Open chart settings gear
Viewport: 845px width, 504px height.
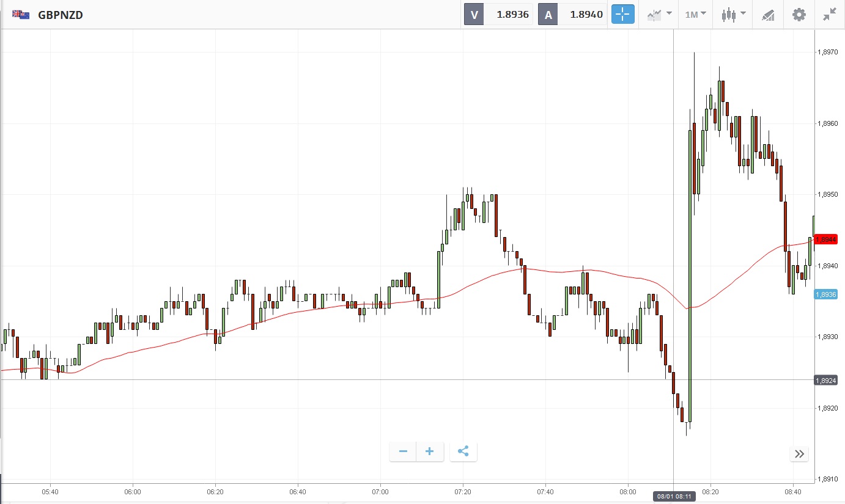(799, 15)
